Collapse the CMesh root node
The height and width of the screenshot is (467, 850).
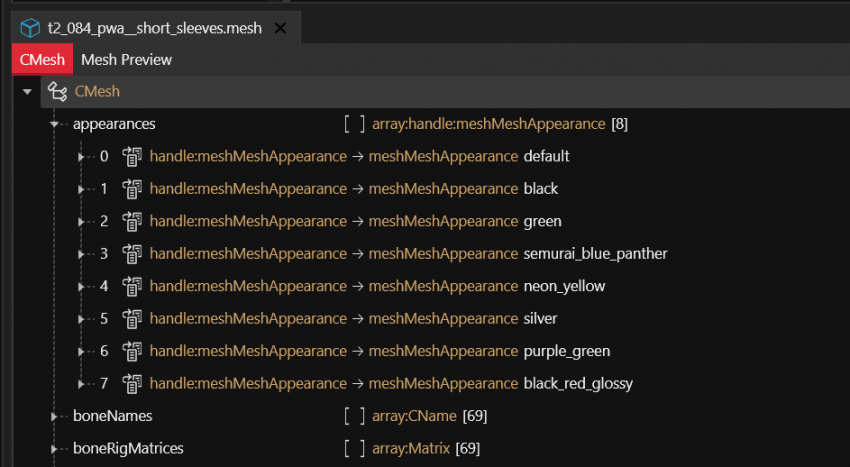(26, 92)
